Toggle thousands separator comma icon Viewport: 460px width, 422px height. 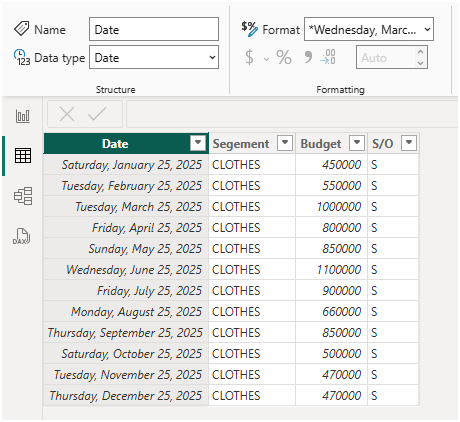pos(308,57)
